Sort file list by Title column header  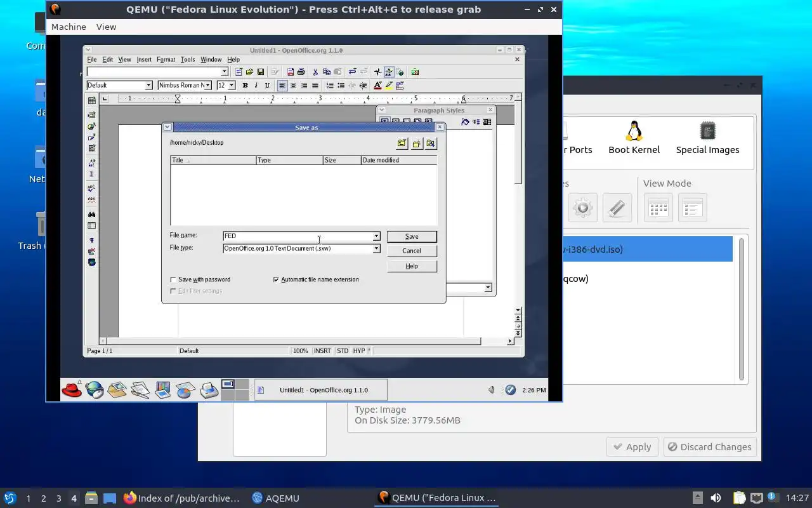(213, 160)
